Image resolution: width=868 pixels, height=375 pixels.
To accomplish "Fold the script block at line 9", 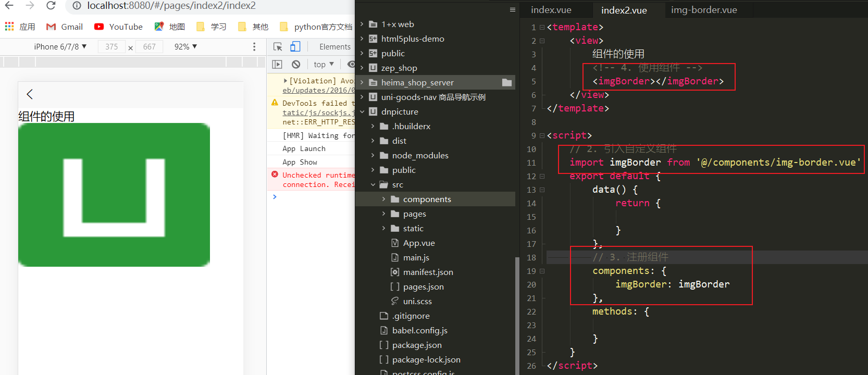I will pos(542,135).
